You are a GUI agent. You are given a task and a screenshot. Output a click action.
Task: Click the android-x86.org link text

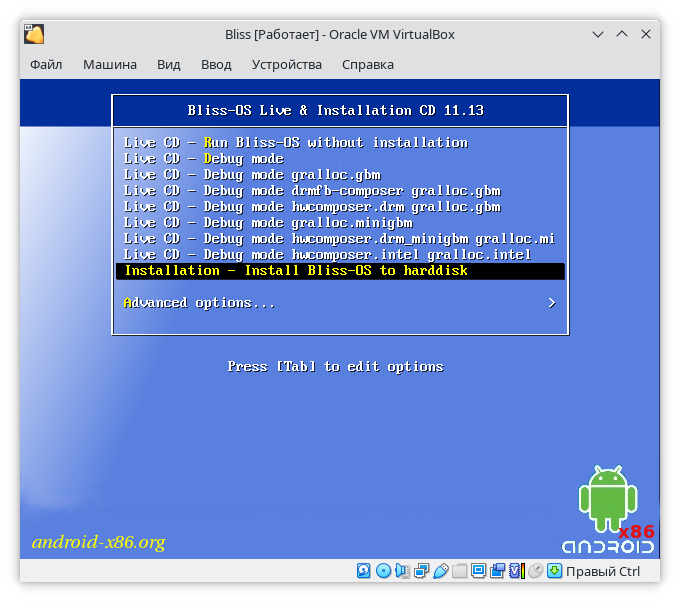coord(98,543)
